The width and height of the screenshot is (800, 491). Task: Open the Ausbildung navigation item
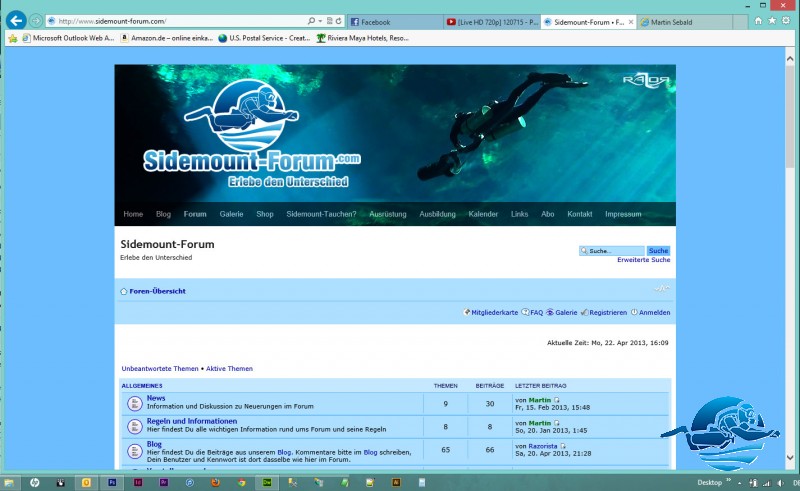point(437,214)
